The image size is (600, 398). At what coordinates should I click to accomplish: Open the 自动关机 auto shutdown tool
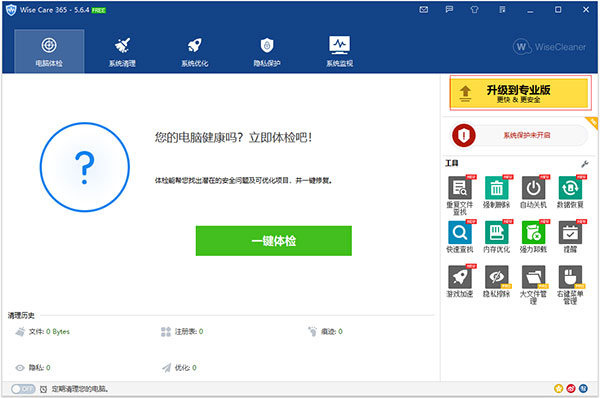[x=533, y=191]
